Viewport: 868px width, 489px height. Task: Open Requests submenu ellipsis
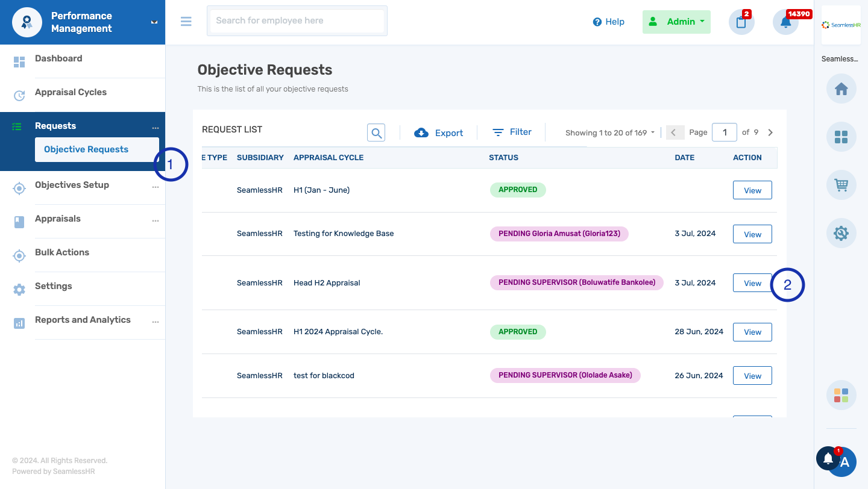tap(156, 128)
